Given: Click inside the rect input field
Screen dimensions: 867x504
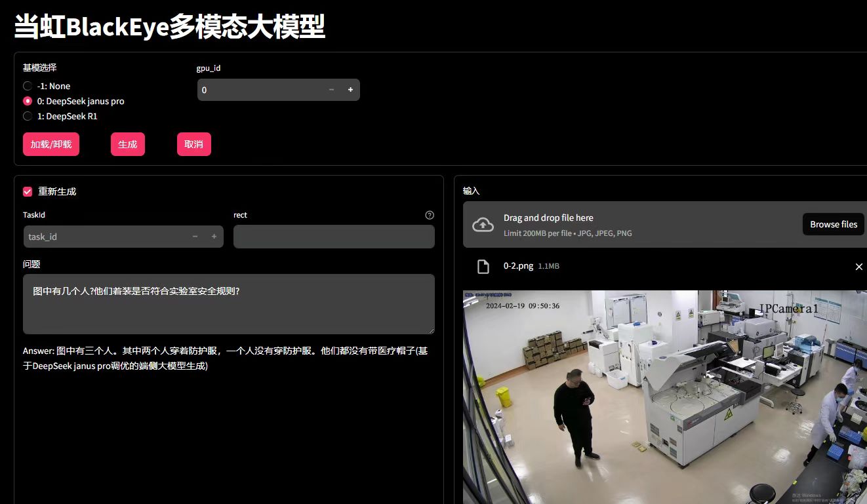Looking at the screenshot, I should 333,236.
